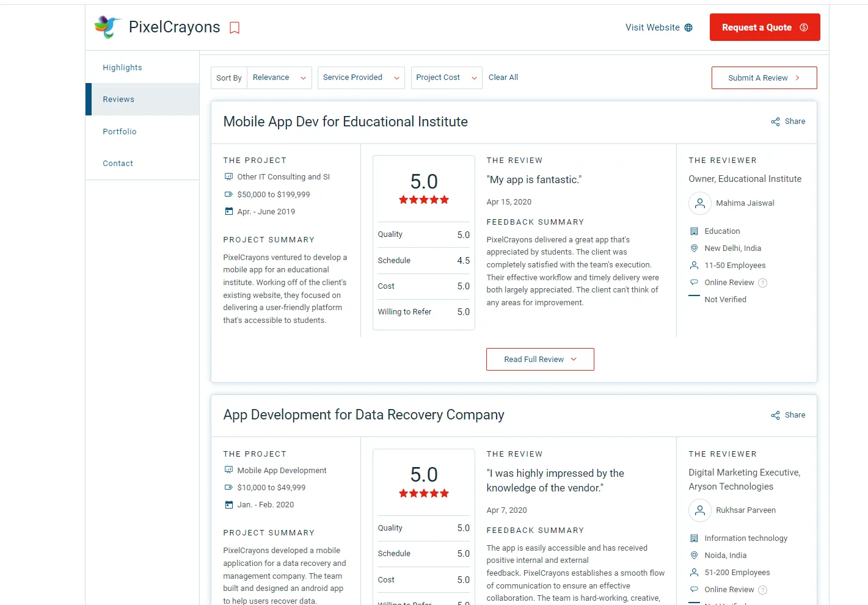Click the review date Apr 15, 2020

(509, 202)
